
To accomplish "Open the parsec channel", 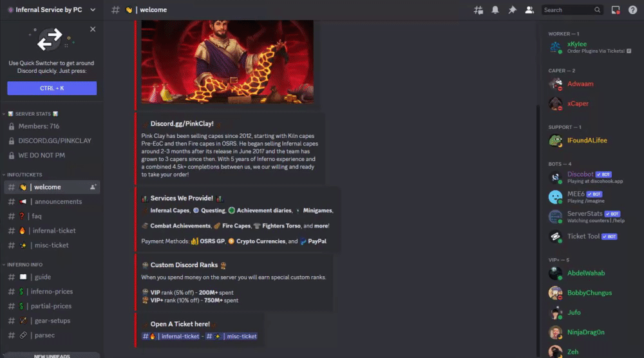I will (52, 335).
